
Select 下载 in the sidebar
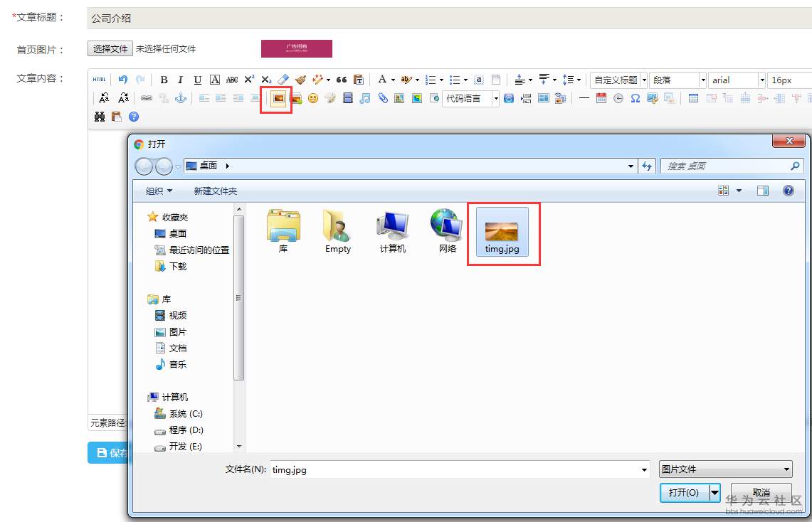[x=171, y=267]
